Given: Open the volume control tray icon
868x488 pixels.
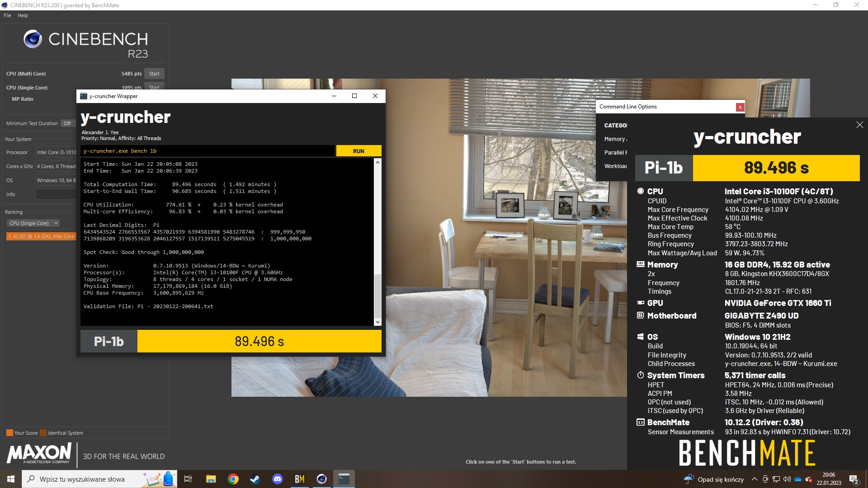Looking at the screenshot, I should (x=787, y=479).
